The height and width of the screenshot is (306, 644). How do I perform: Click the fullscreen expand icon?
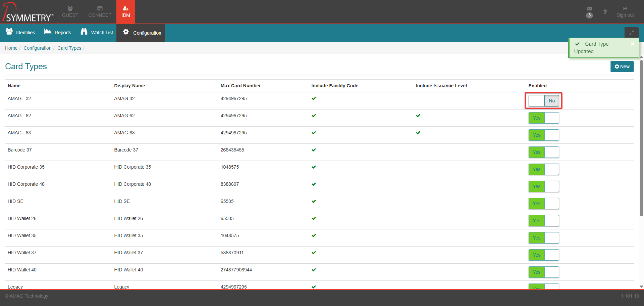(x=631, y=33)
